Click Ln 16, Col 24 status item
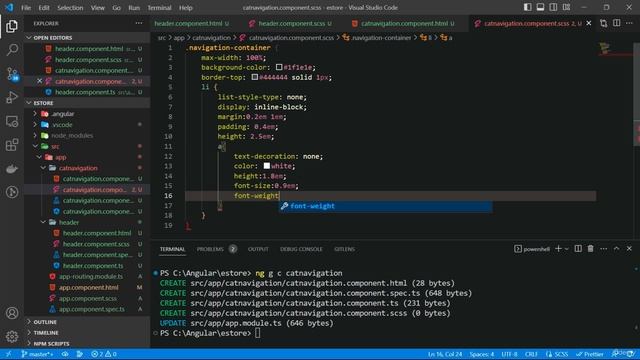Image resolution: width=640 pixels, height=360 pixels. 444,354
